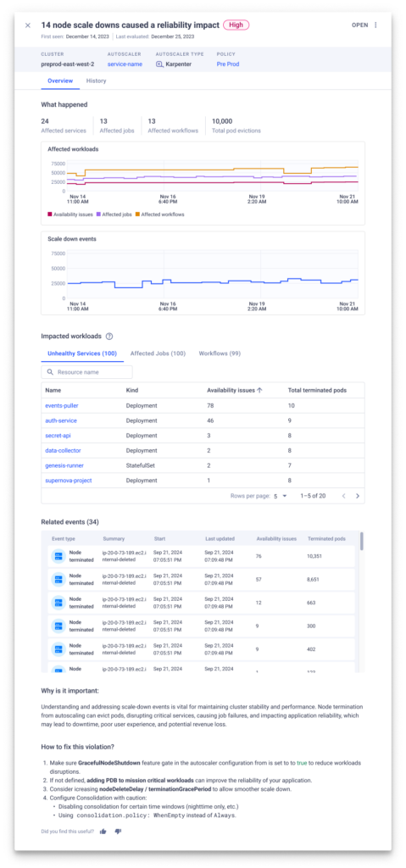Click the Related events (34) heading
406x868 pixels.
[x=70, y=521]
